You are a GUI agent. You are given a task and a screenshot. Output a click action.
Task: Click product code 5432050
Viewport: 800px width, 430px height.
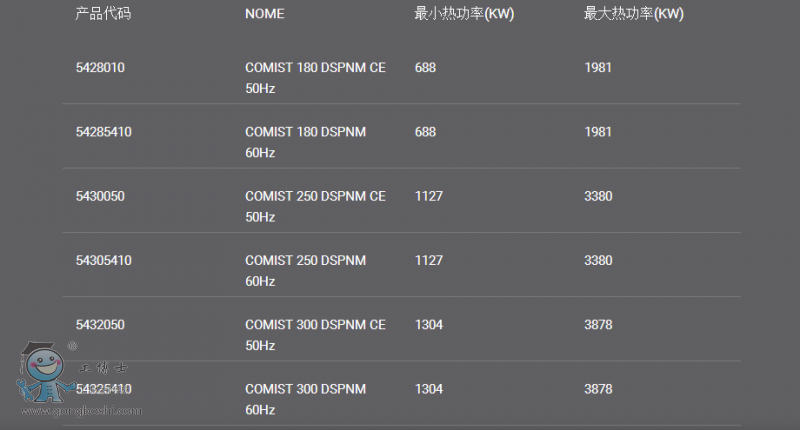100,325
